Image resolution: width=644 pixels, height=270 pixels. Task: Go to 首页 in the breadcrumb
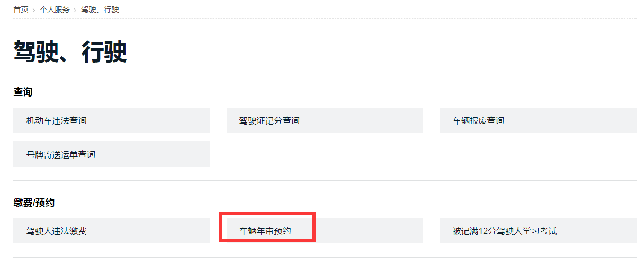(21, 10)
